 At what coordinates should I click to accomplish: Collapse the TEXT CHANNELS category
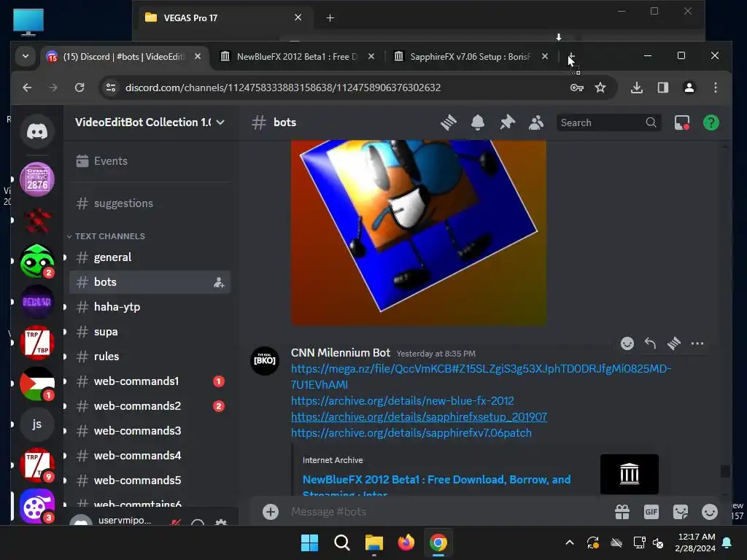pos(106,236)
